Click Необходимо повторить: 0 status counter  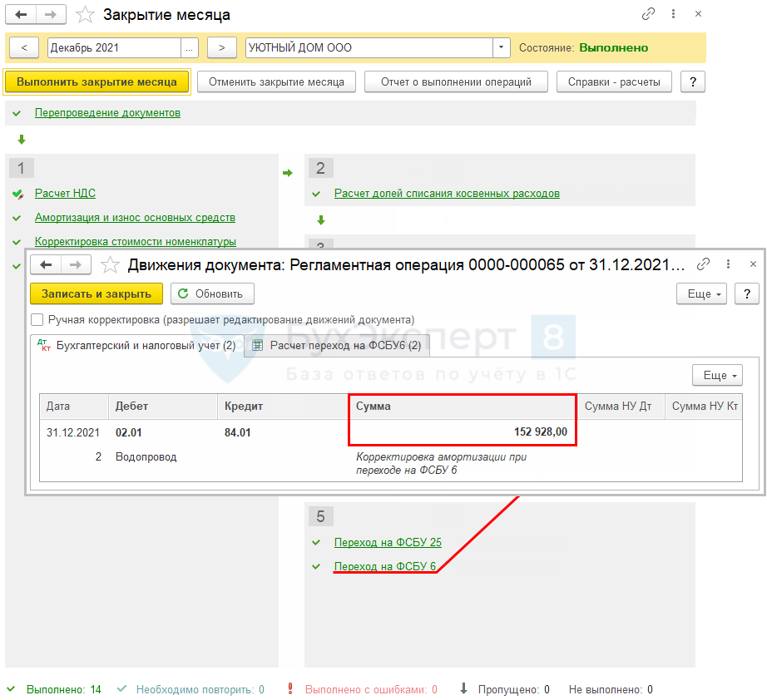[200, 690]
